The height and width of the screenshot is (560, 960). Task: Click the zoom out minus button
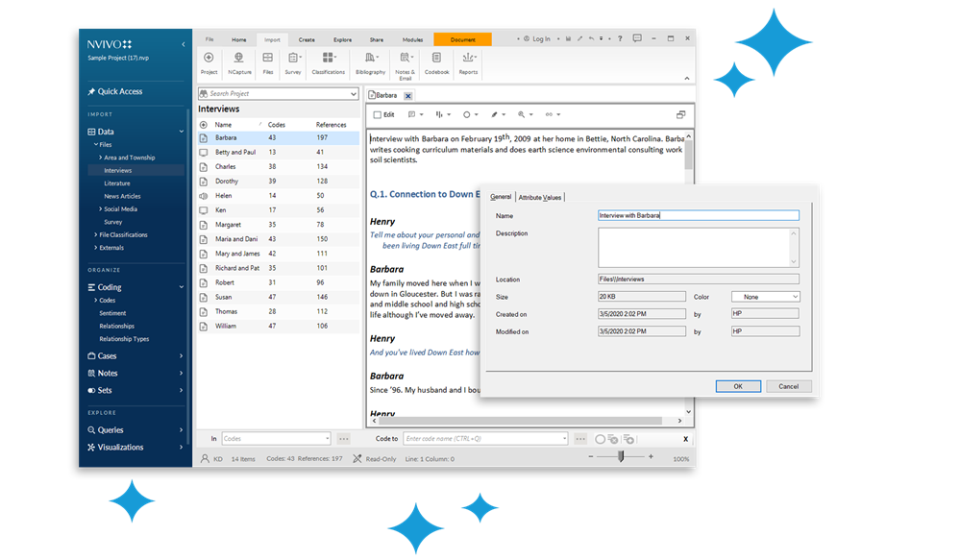coord(590,456)
